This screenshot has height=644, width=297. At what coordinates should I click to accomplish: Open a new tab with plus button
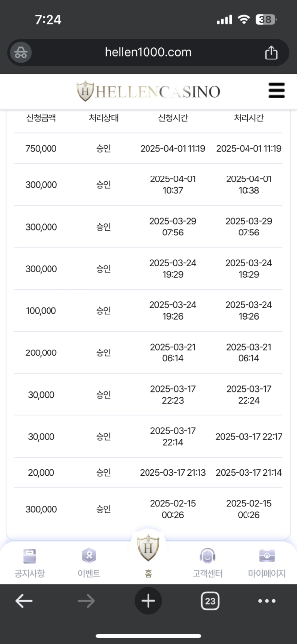point(148,601)
